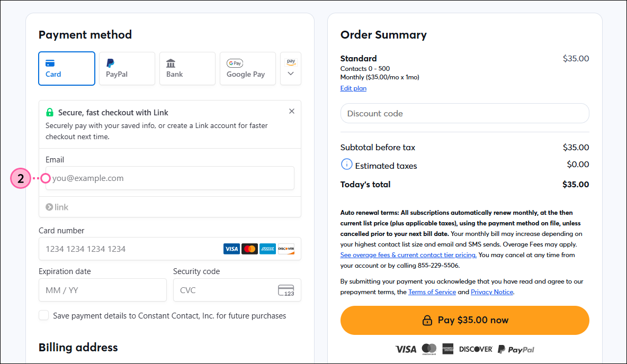Click the Pay $35.00 now button
Screen dimensions: 627x364
pos(464,320)
